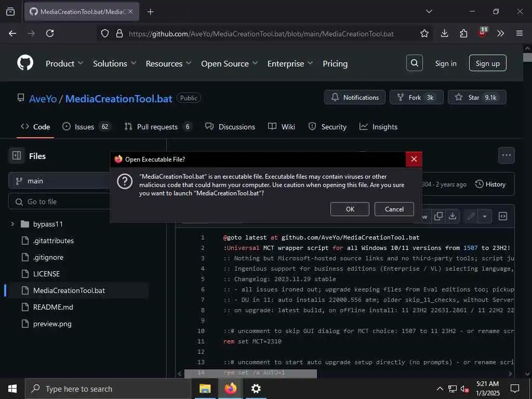This screenshot has width=532, height=399.
Task: Open .gitignore in the file tree
Action: click(48, 257)
